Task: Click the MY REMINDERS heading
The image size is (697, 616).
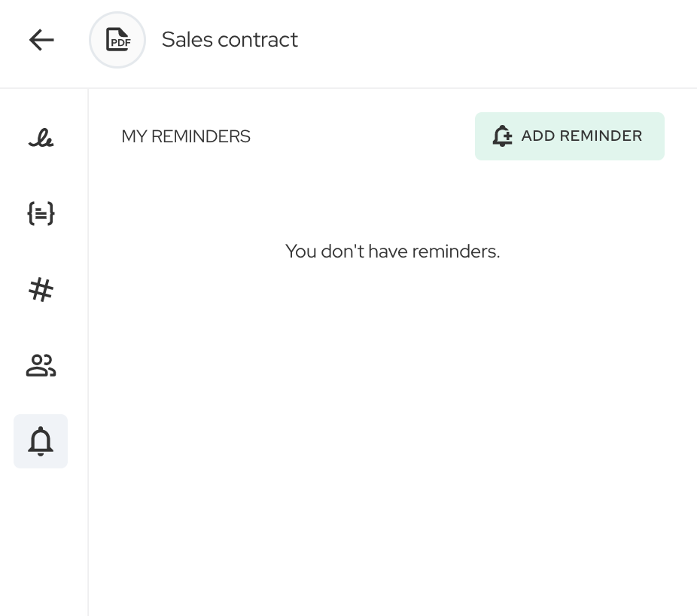Action: 186,136
